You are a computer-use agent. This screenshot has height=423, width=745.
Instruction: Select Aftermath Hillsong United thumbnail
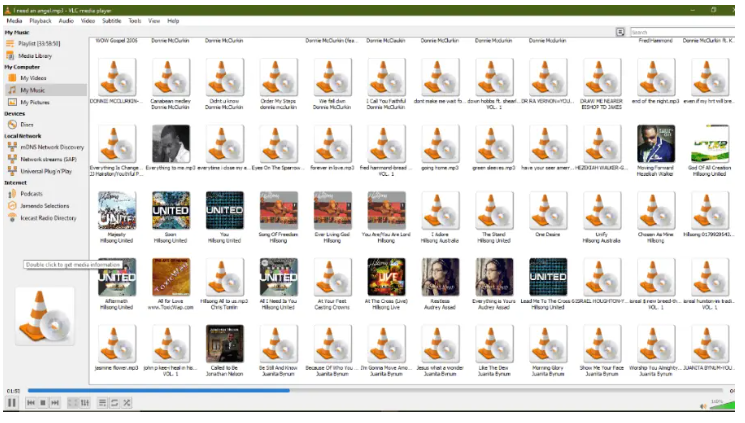coord(117,277)
